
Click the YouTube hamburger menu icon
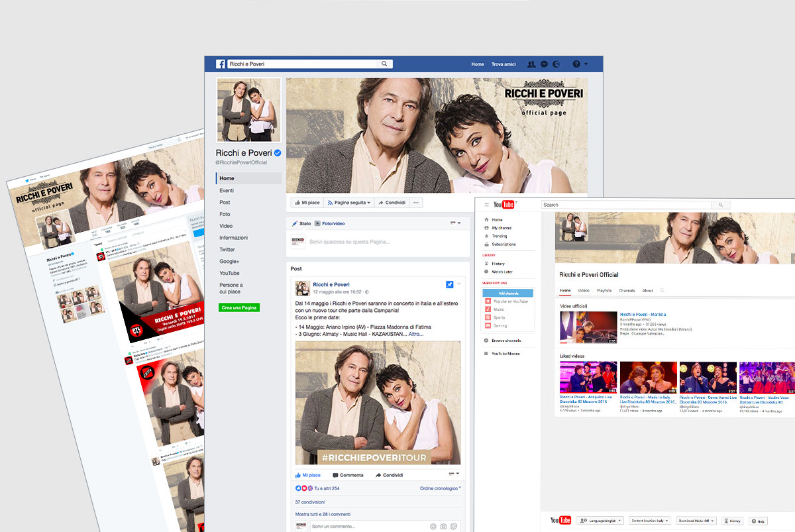coord(487,205)
